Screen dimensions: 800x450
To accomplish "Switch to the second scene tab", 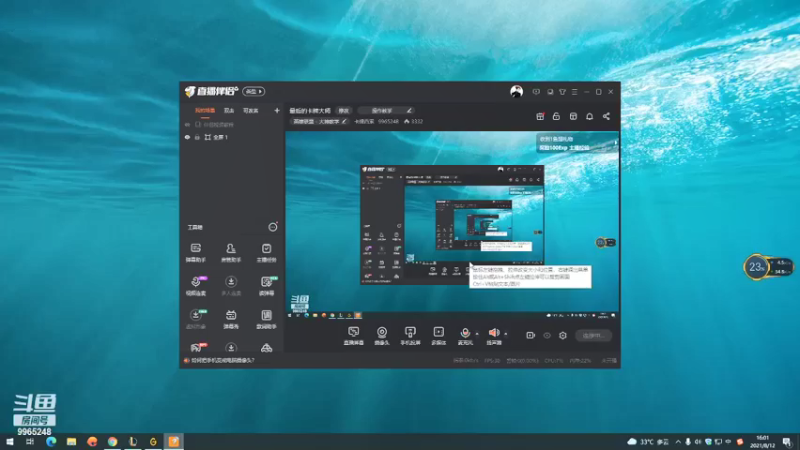I will coord(229,111).
